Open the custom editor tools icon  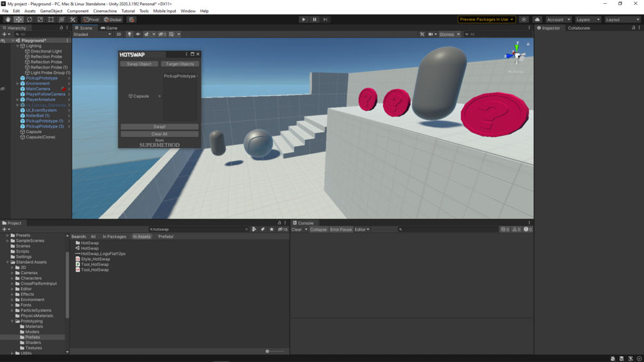click(x=72, y=19)
